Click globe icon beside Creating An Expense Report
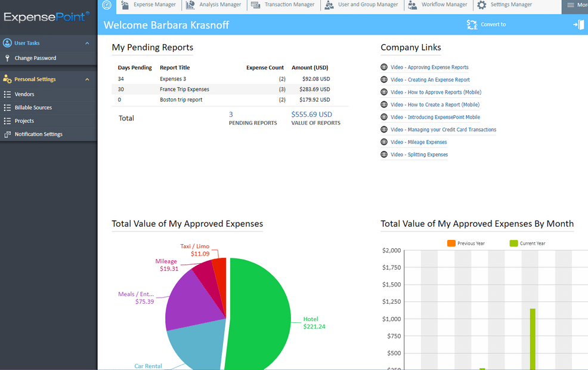 [384, 79]
